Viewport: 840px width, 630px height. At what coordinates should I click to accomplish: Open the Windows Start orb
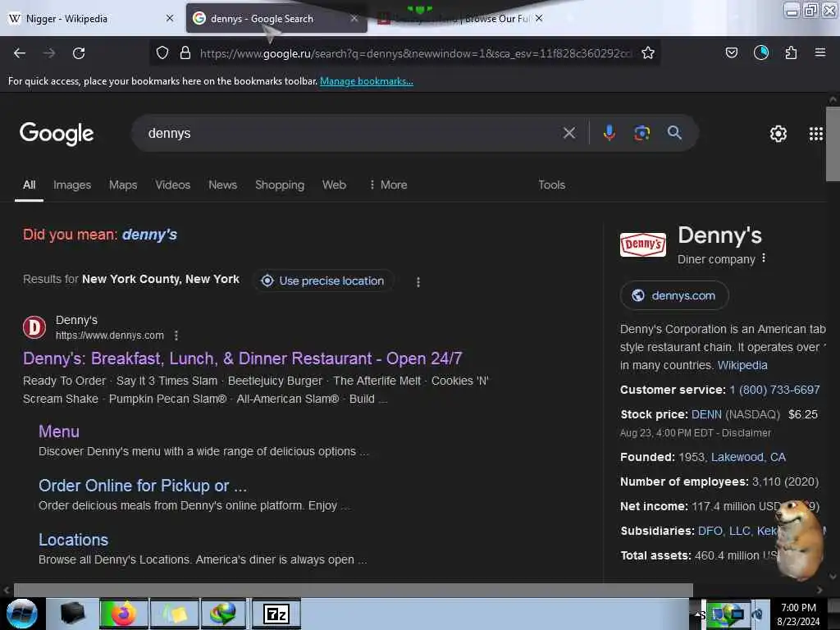pos(22,614)
